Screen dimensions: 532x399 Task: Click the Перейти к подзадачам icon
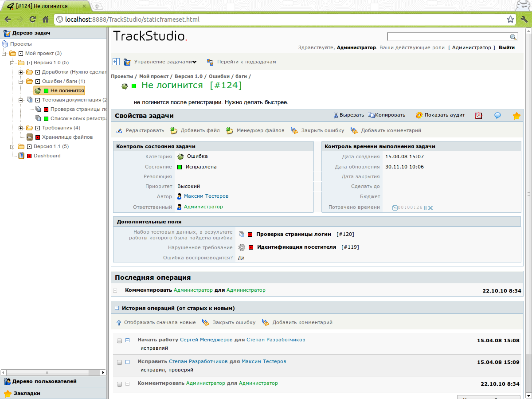click(210, 62)
